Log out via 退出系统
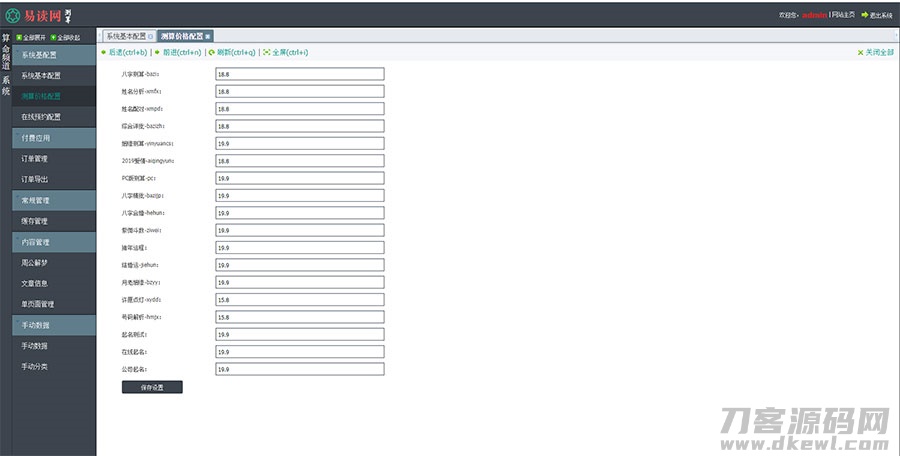 click(877, 15)
